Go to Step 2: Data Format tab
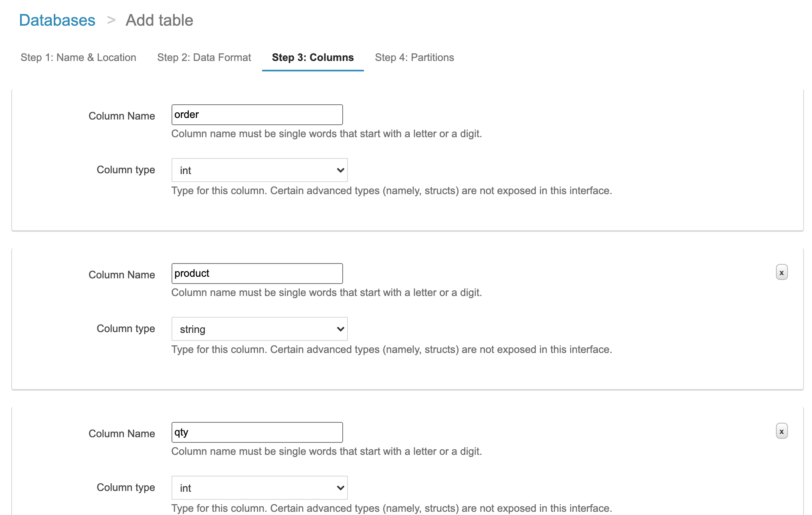812x515 pixels. (x=204, y=57)
